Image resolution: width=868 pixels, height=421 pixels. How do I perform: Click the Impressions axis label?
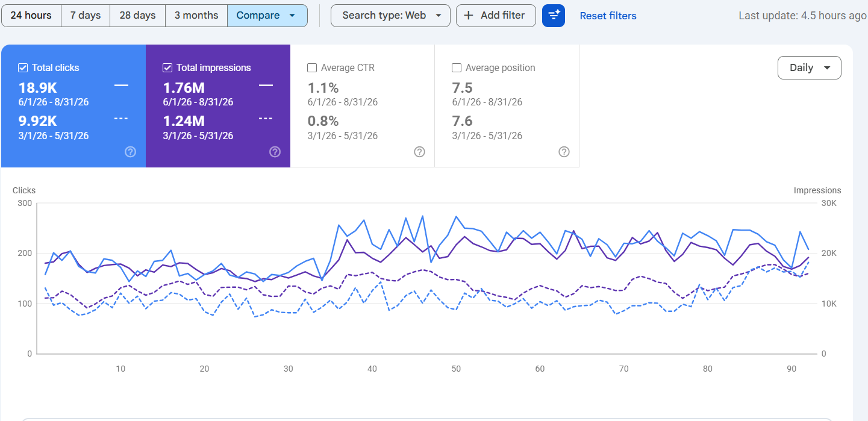817,190
